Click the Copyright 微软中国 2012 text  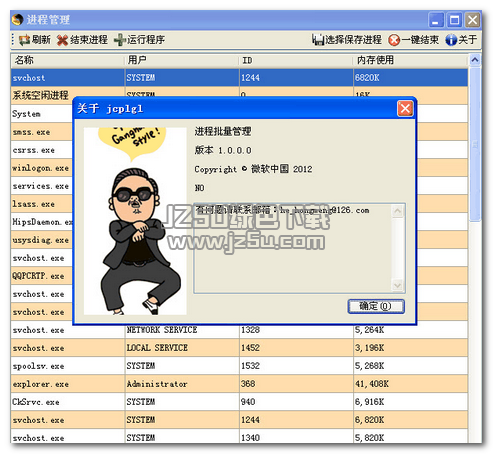pos(253,169)
